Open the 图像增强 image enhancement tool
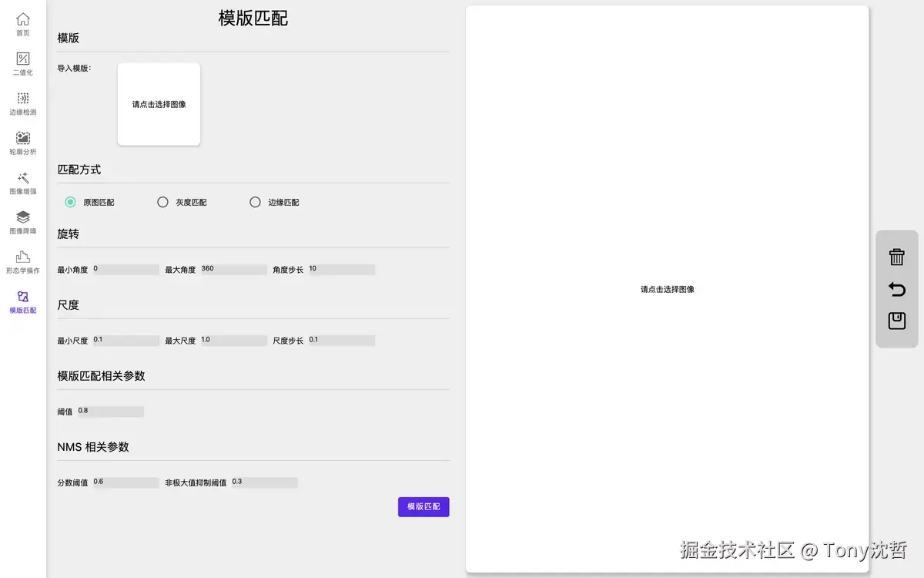The image size is (924, 578). 22,182
